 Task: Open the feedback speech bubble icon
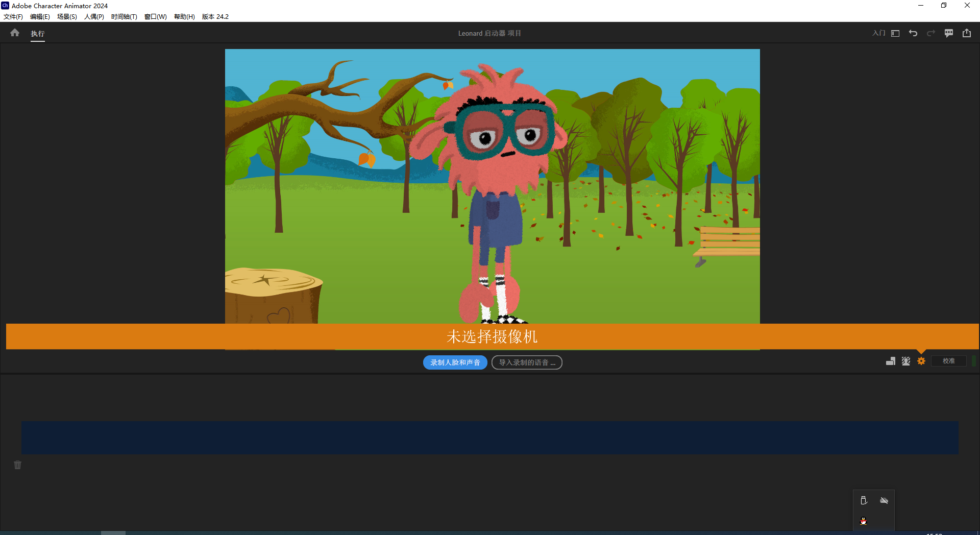(949, 33)
